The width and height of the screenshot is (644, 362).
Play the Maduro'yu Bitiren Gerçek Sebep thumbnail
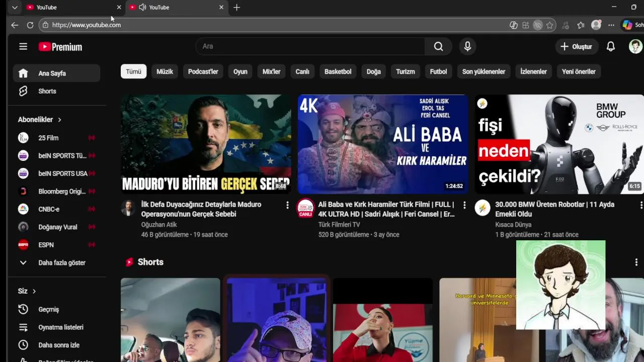click(206, 144)
